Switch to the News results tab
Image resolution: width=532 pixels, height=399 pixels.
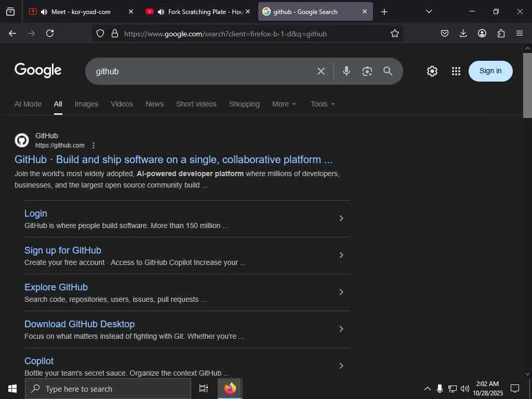[x=154, y=104]
